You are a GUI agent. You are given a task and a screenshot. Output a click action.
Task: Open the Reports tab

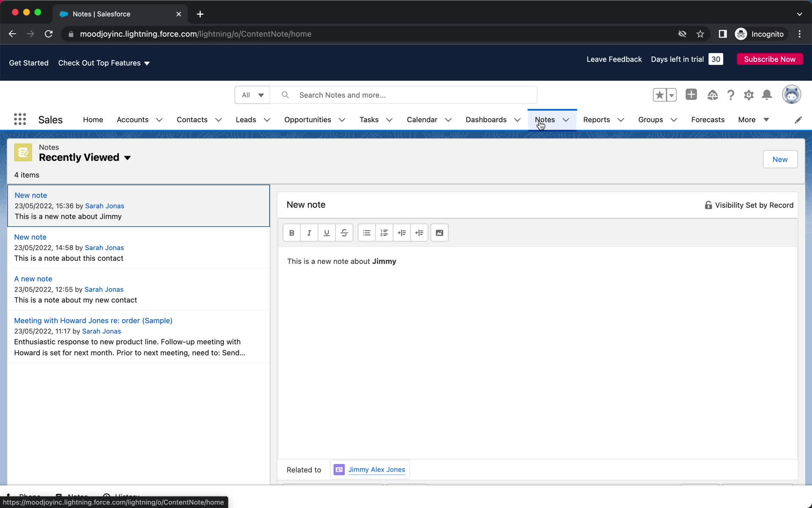[x=596, y=120]
